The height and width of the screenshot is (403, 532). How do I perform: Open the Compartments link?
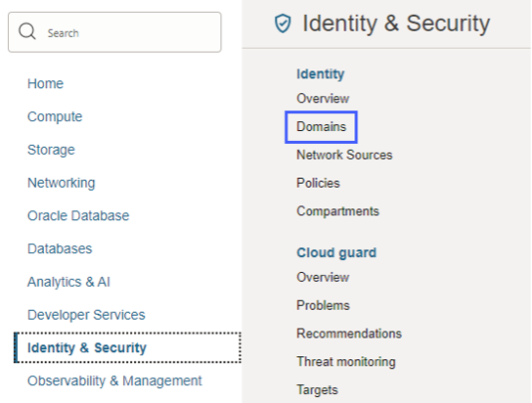pyautogui.click(x=338, y=211)
